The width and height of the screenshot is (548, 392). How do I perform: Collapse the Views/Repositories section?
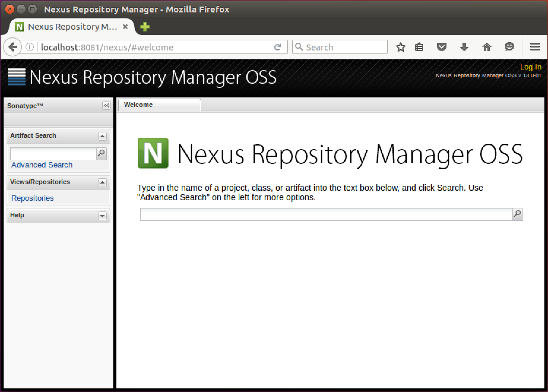[x=102, y=182]
